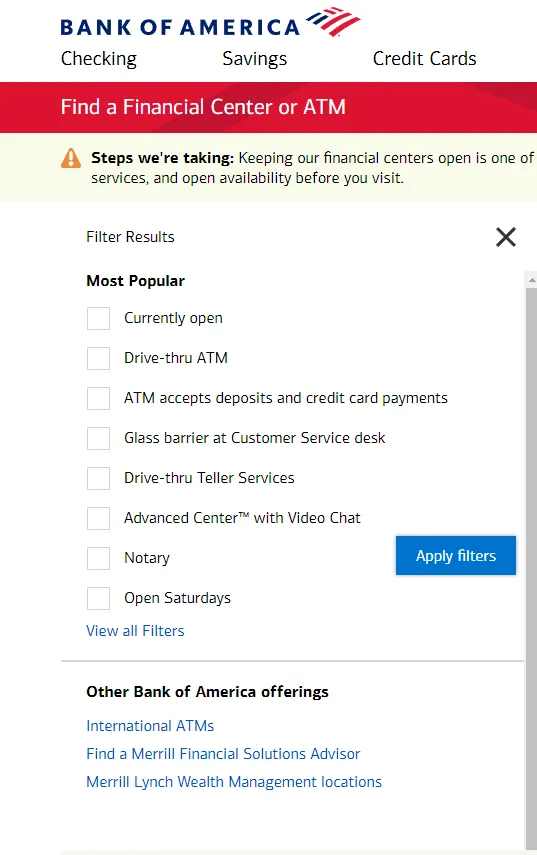Tick the Open Saturdays checkbox
Viewport: 537px width, 855px height.
(99, 598)
